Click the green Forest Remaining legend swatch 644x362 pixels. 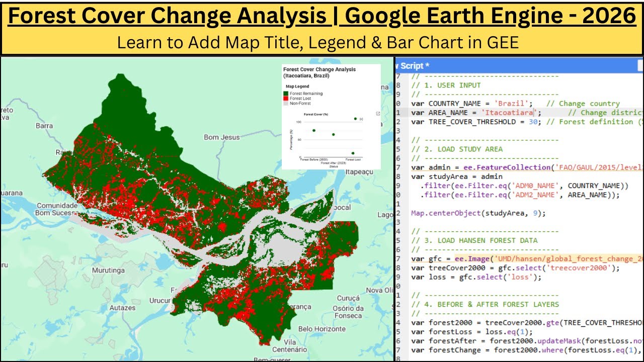(286, 94)
